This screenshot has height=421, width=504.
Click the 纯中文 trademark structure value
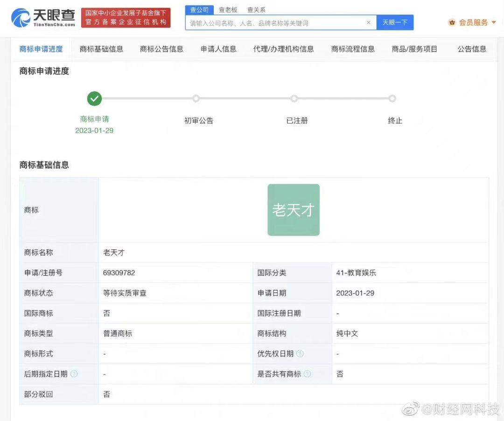tap(347, 333)
